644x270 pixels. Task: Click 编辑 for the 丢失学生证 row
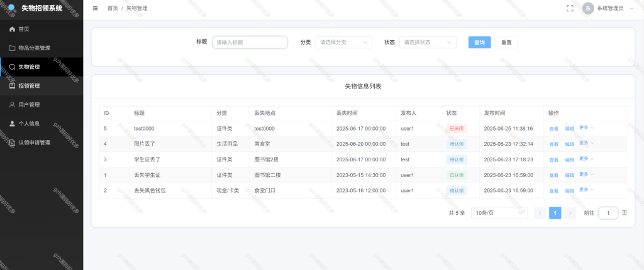[569, 175]
